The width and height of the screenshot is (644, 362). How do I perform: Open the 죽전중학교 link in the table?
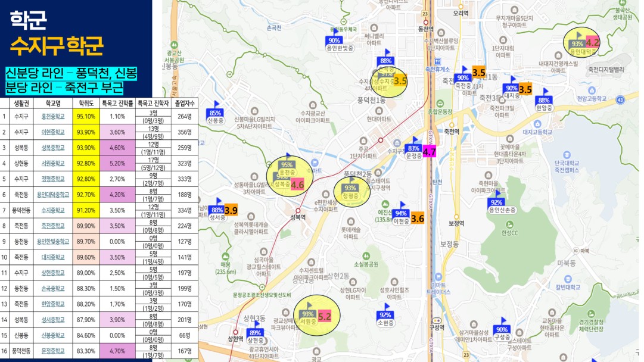point(53,226)
